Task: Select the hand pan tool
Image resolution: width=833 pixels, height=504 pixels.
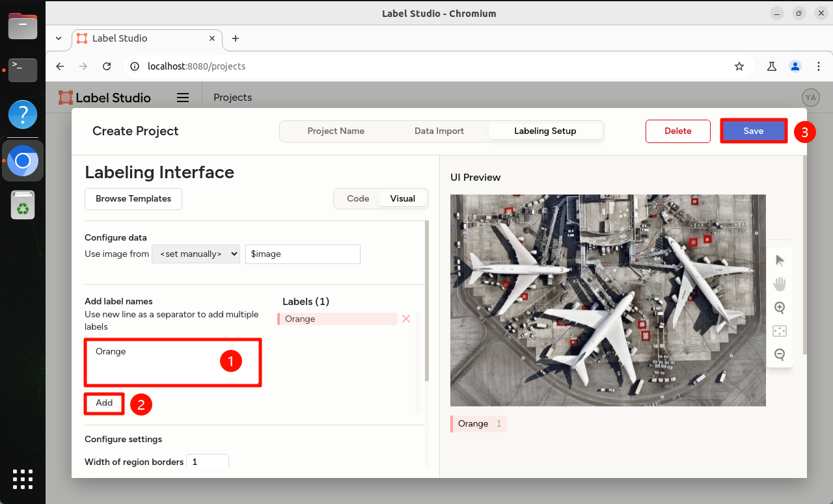Action: (780, 284)
